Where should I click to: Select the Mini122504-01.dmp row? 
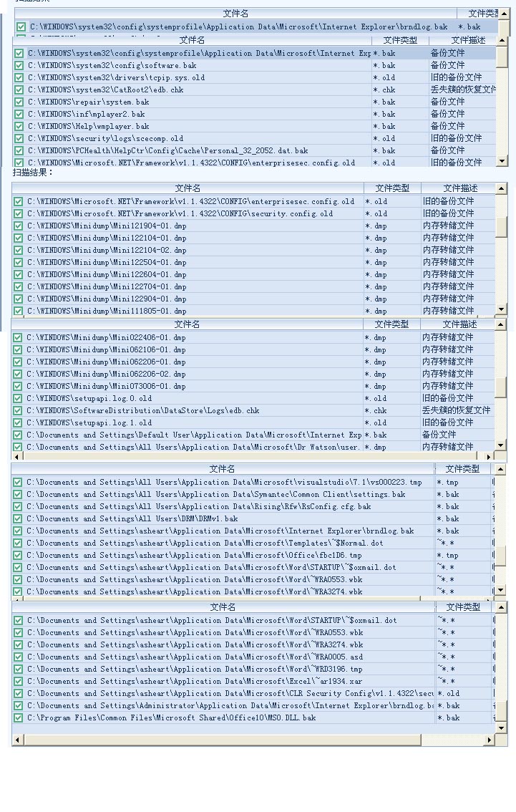pos(253,263)
